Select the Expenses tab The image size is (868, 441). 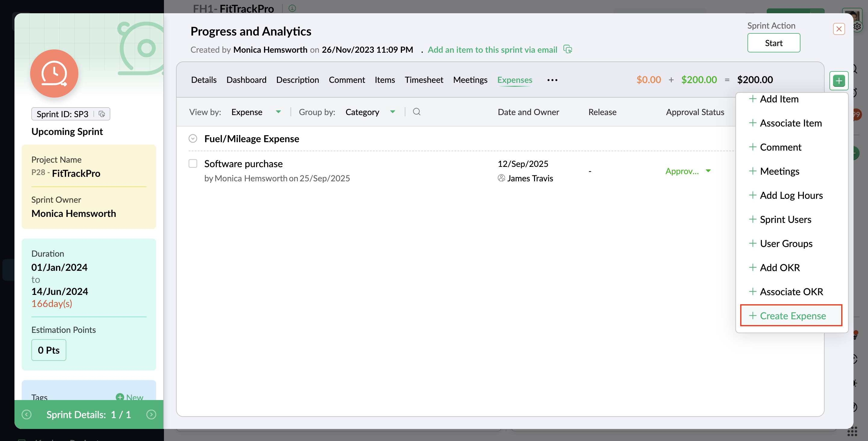coord(514,80)
